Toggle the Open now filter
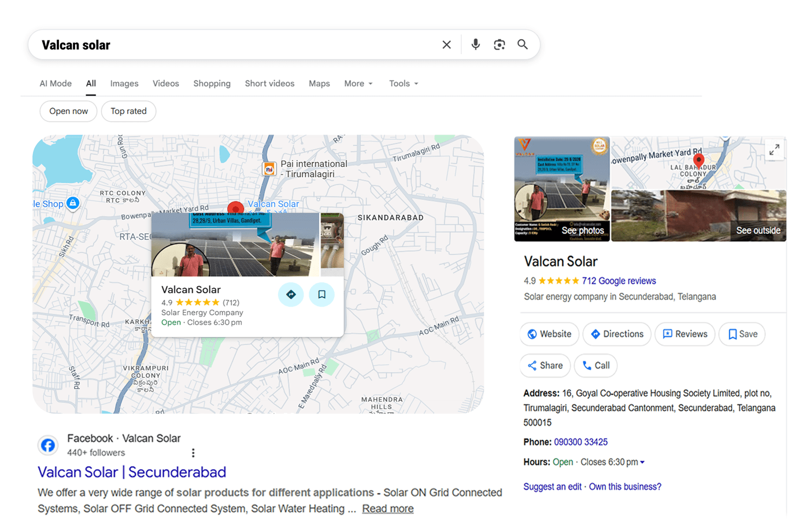This screenshot has width=799, height=532. click(68, 111)
